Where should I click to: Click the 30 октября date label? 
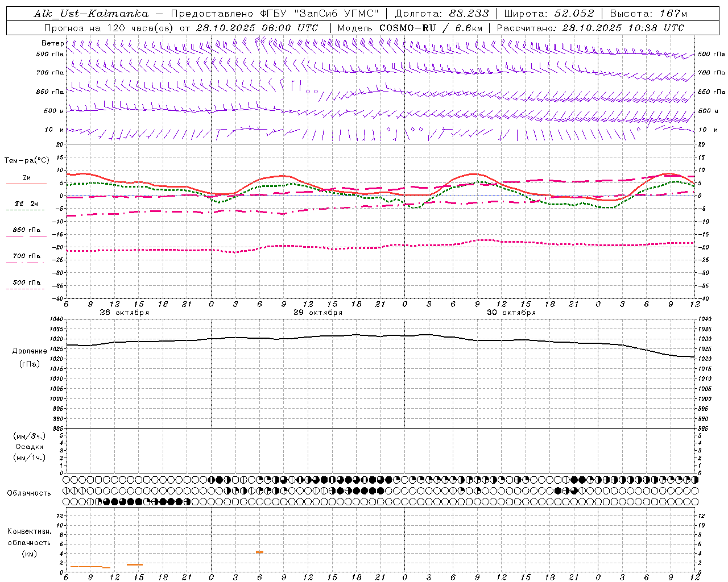point(511,313)
